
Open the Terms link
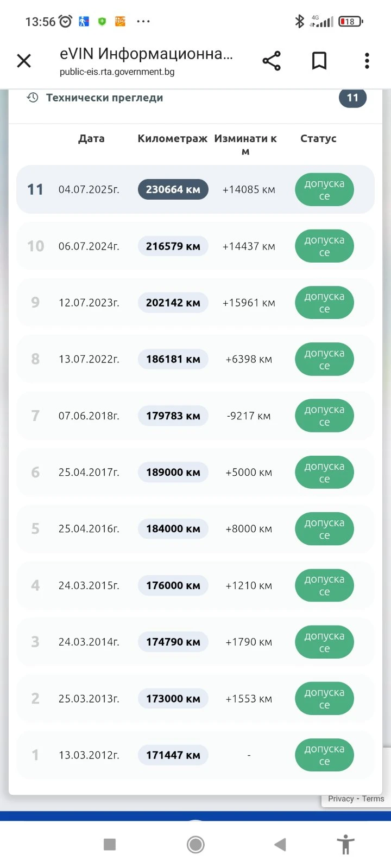373,799
